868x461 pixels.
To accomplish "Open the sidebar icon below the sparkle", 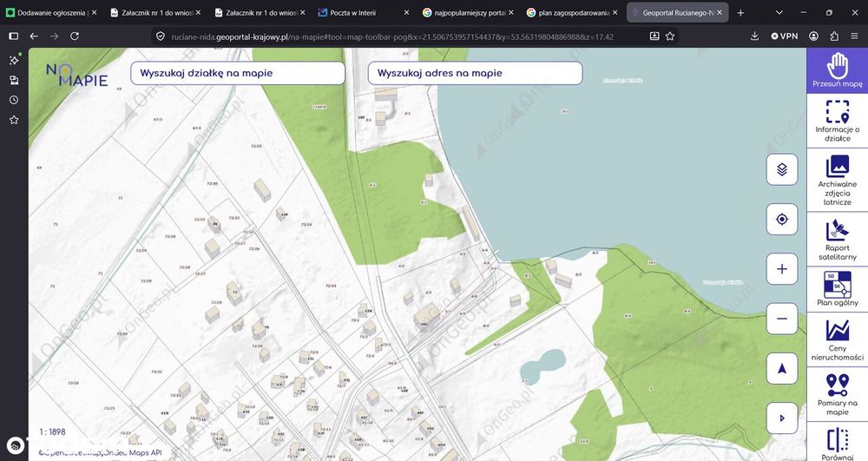I will click(14, 80).
